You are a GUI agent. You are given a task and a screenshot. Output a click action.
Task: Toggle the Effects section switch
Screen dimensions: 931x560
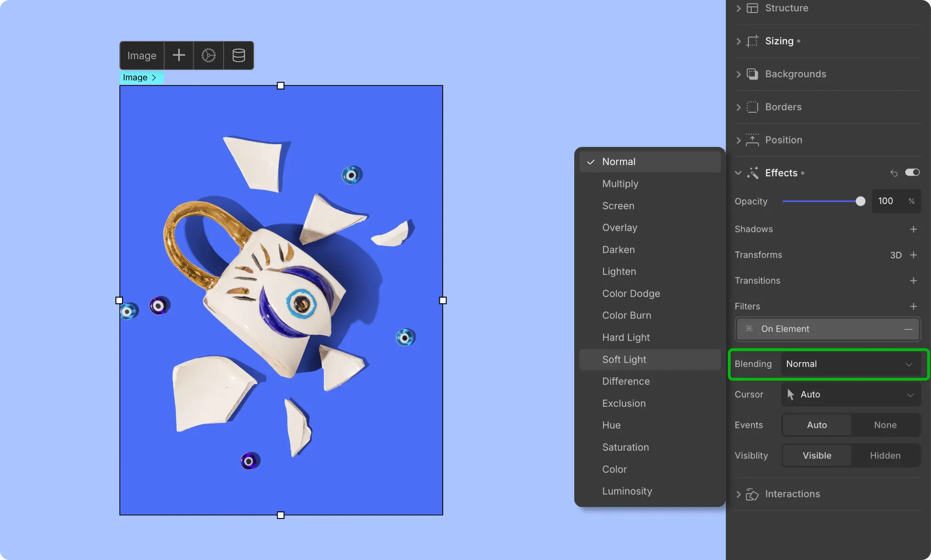[912, 173]
